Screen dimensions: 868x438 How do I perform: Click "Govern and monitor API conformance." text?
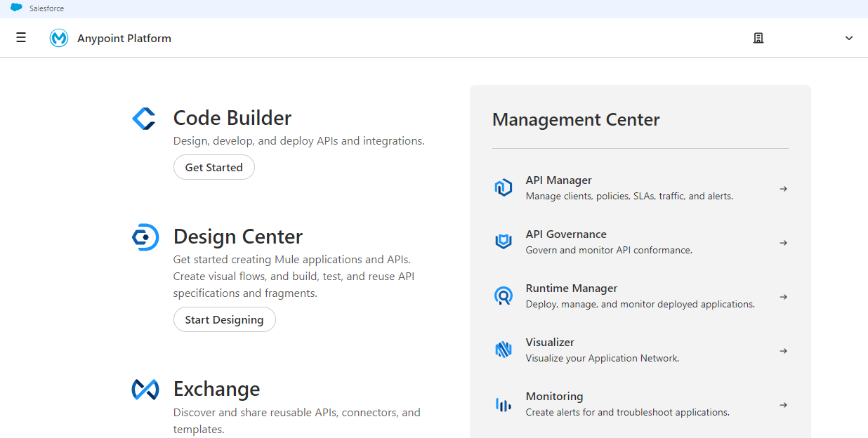tap(609, 251)
